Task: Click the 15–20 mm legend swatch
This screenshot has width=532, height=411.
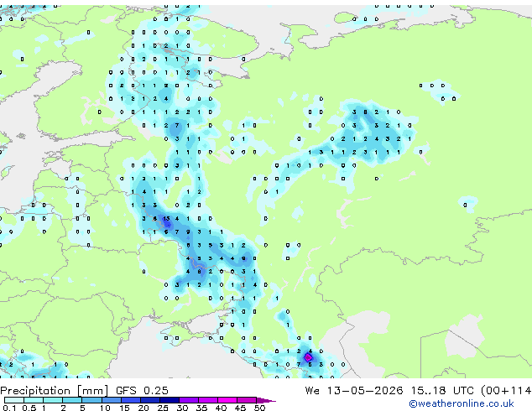Action: [x=131, y=400]
